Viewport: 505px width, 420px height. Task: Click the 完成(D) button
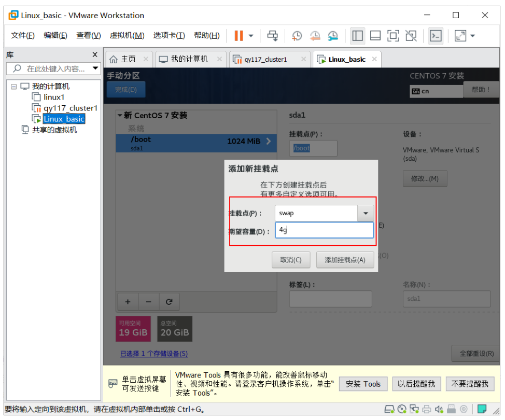(x=126, y=89)
